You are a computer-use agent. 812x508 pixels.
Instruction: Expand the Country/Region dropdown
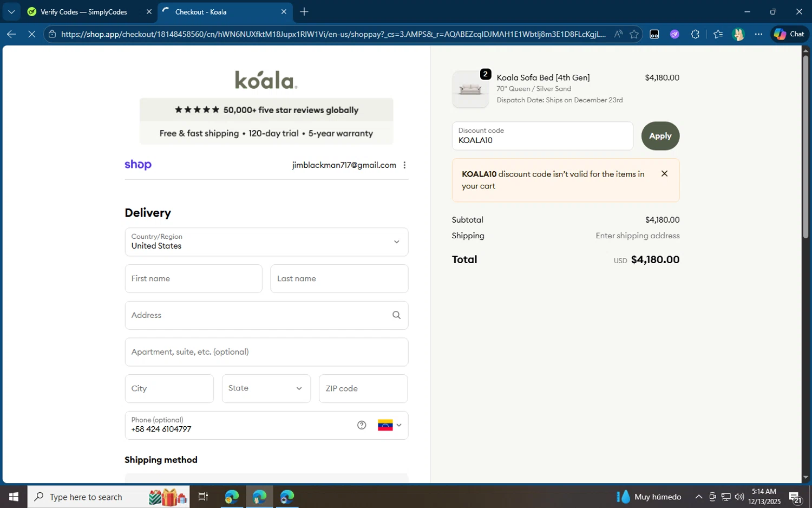[x=266, y=242]
